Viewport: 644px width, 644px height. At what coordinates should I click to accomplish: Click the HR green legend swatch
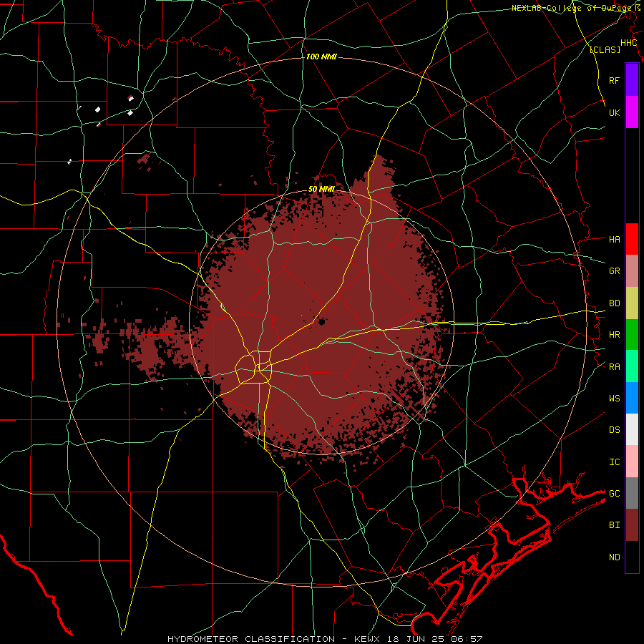pyautogui.click(x=632, y=335)
